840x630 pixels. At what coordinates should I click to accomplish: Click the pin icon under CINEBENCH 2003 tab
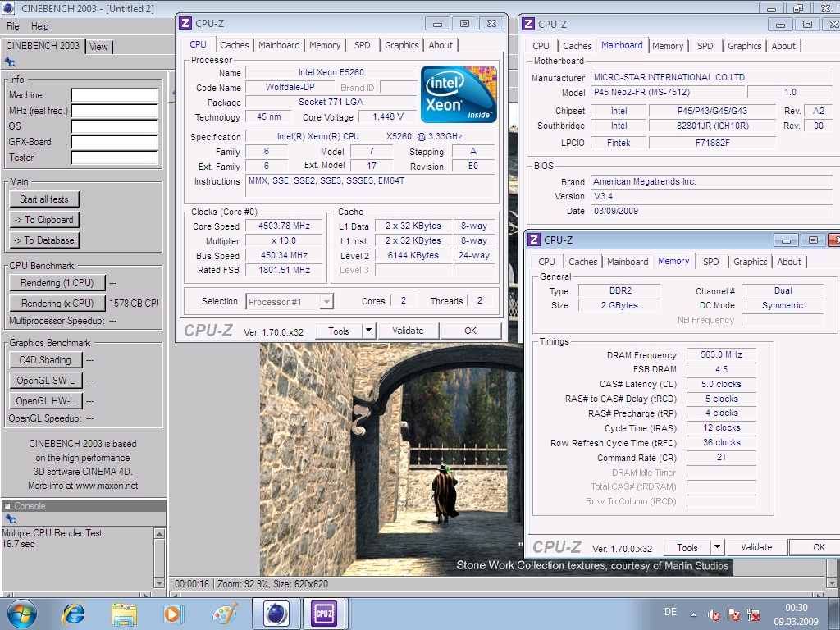pos(10,62)
